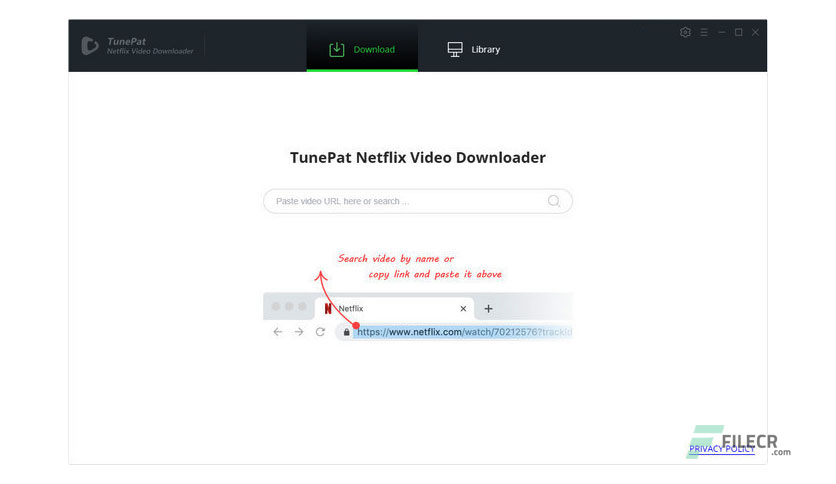Open the hamburger menu icon

(704, 33)
